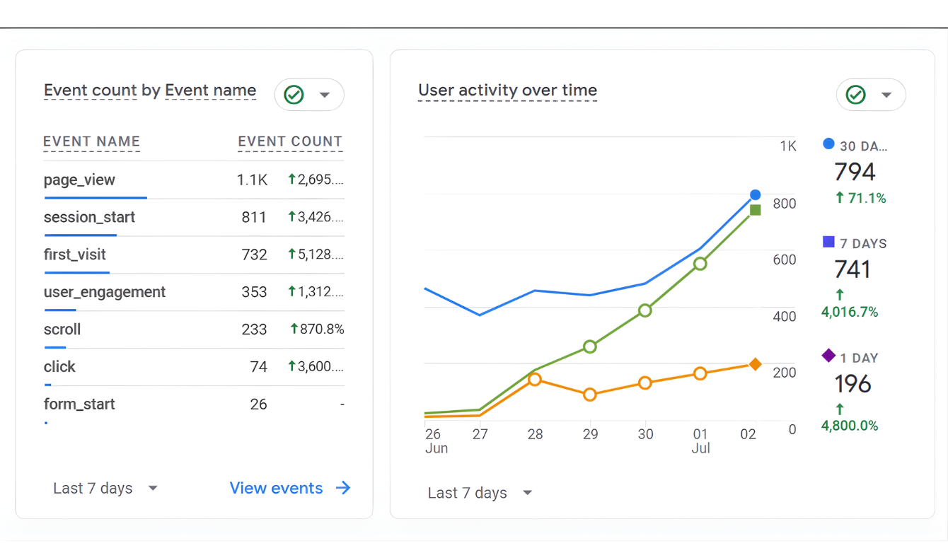Click the purple 1 day legend diamond
Image resolution: width=948 pixels, height=560 pixels.
[x=828, y=356]
